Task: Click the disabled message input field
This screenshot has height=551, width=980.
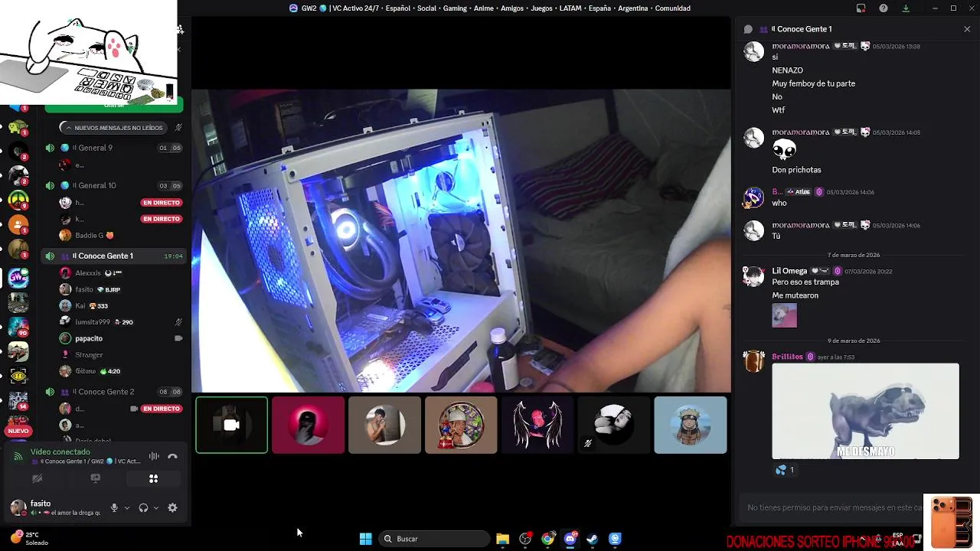Action: coord(835,507)
